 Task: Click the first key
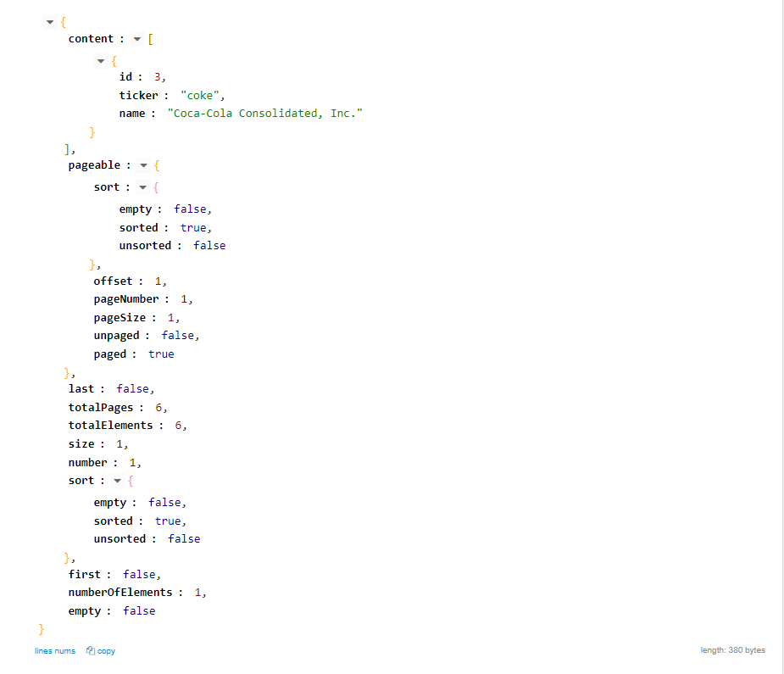84,575
